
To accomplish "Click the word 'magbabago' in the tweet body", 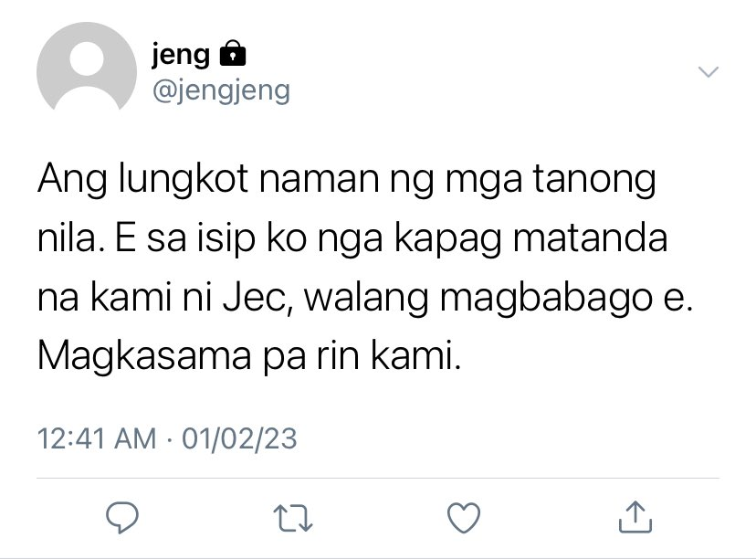I will pos(546,299).
